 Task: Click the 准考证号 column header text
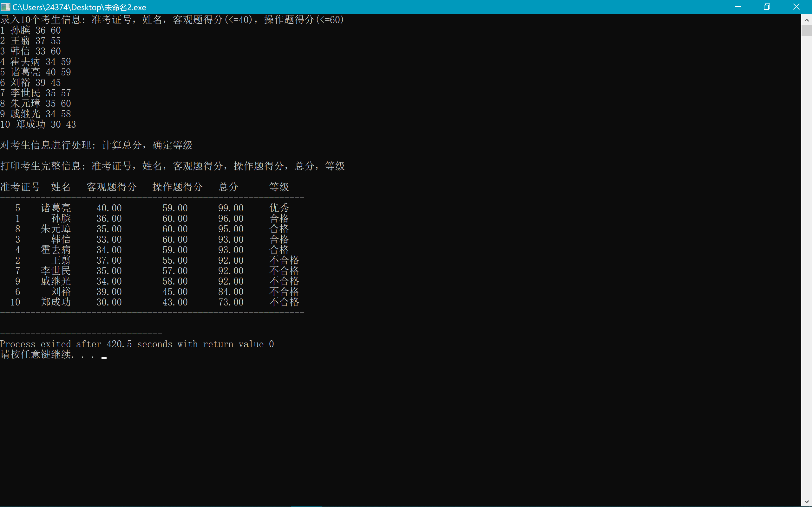(x=20, y=187)
